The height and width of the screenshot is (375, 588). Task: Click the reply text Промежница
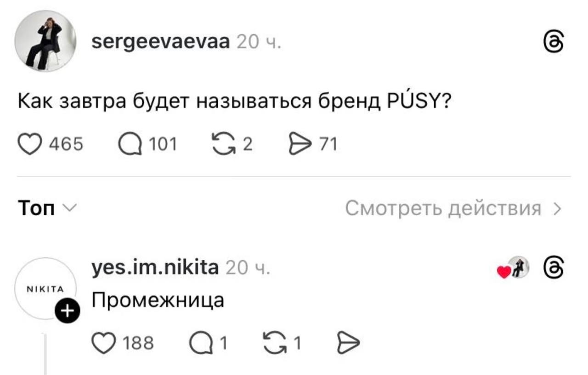[x=158, y=300]
